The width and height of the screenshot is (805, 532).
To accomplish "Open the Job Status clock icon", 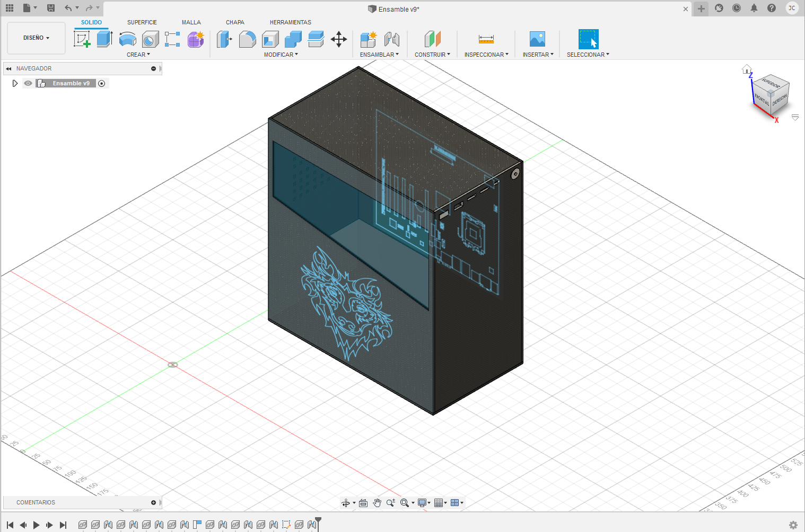I will (x=737, y=8).
